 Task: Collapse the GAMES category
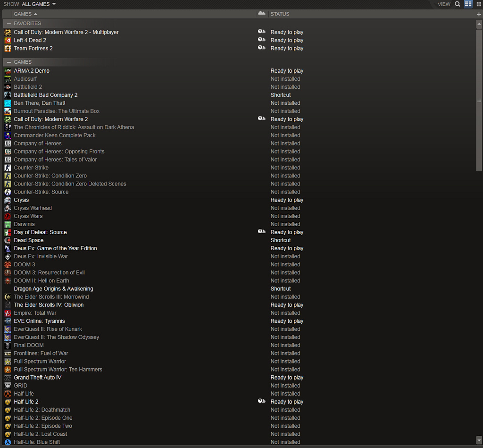(8, 62)
